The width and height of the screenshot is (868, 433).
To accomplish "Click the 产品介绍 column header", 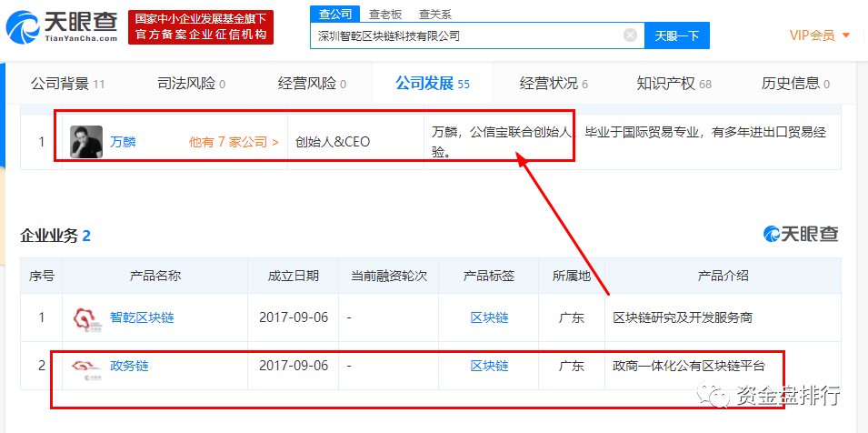I will tap(723, 276).
